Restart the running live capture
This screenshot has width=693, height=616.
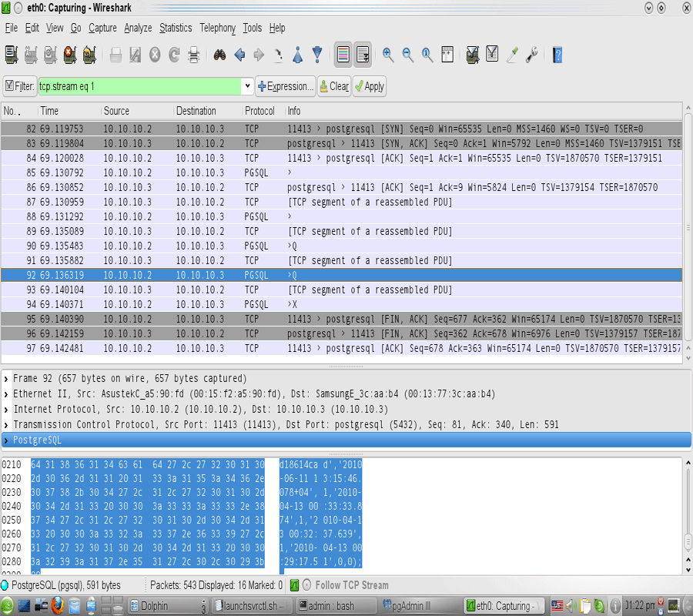pyautogui.click(x=89, y=55)
